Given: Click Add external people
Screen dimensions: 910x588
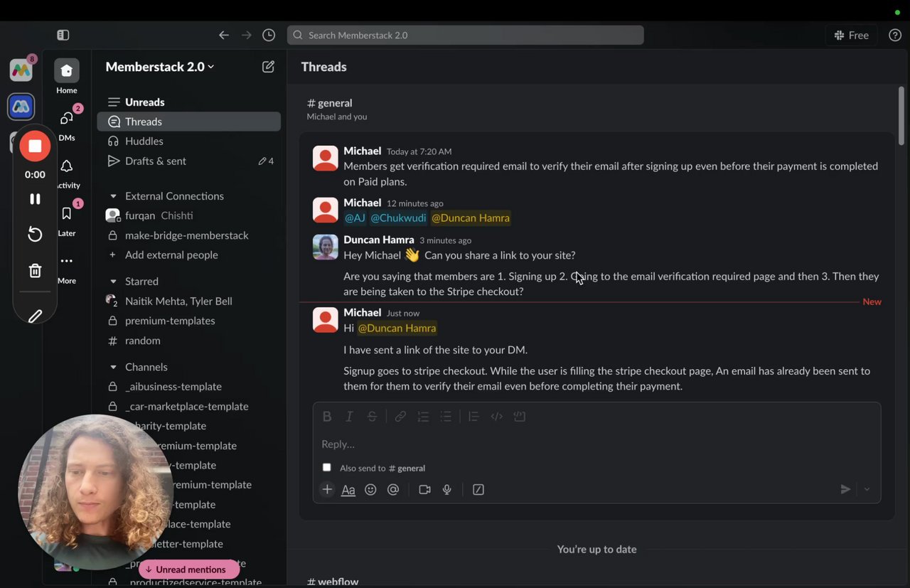Looking at the screenshot, I should tap(189, 255).
